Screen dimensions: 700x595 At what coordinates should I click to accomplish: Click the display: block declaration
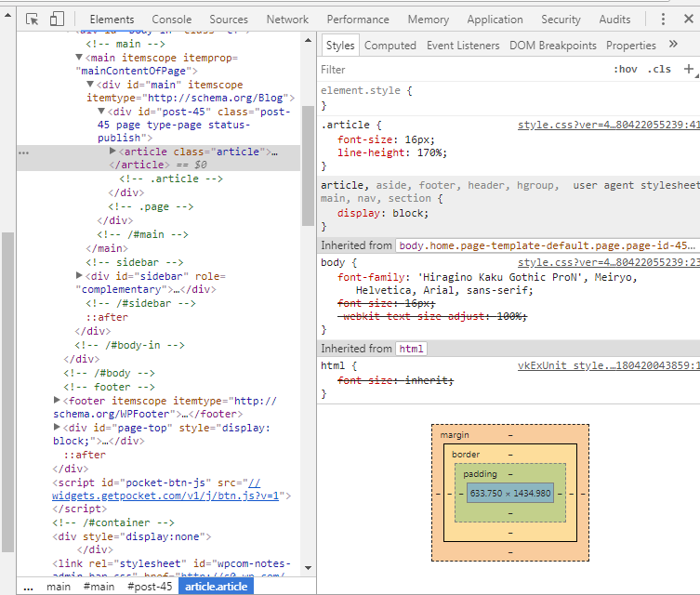(x=383, y=213)
